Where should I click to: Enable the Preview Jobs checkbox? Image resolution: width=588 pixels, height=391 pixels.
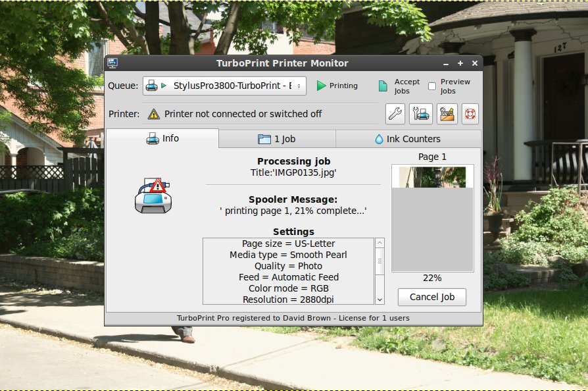pos(432,86)
